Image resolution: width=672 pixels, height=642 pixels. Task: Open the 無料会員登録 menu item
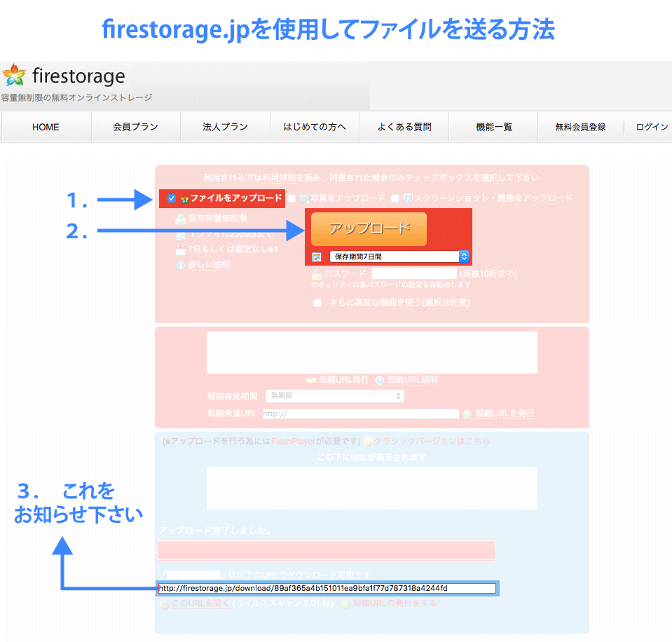(x=580, y=127)
